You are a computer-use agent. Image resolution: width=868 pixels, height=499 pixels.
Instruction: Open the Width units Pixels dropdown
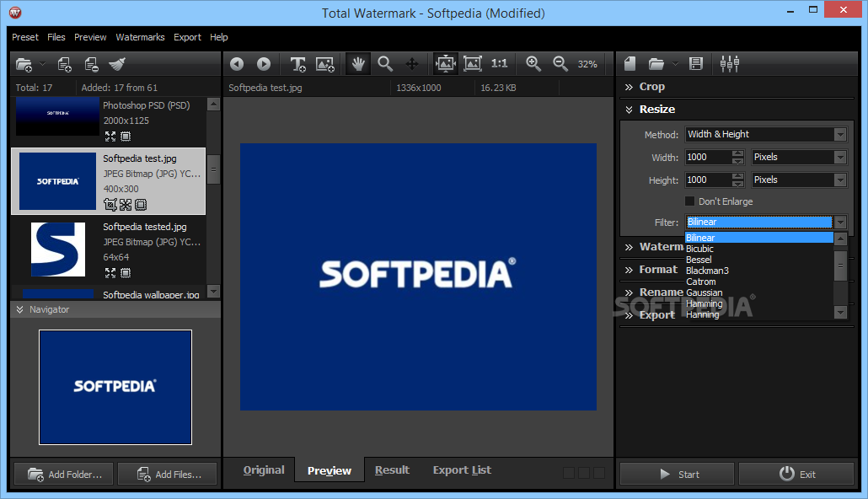800,158
